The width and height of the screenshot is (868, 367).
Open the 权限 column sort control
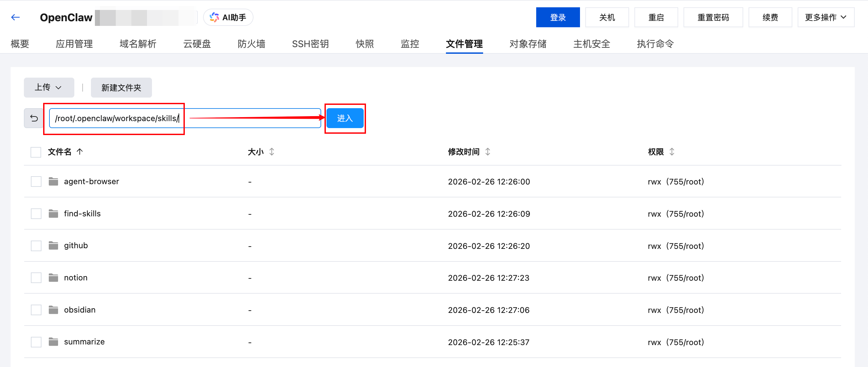point(672,152)
